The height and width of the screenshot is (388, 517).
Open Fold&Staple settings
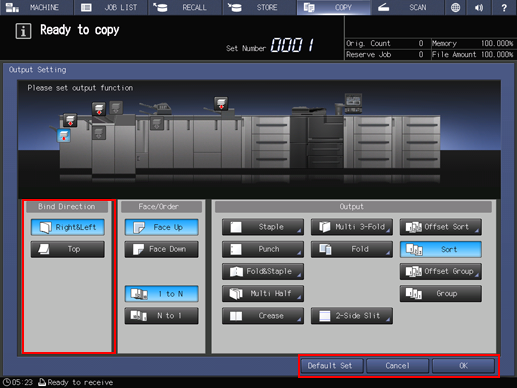[263, 271]
